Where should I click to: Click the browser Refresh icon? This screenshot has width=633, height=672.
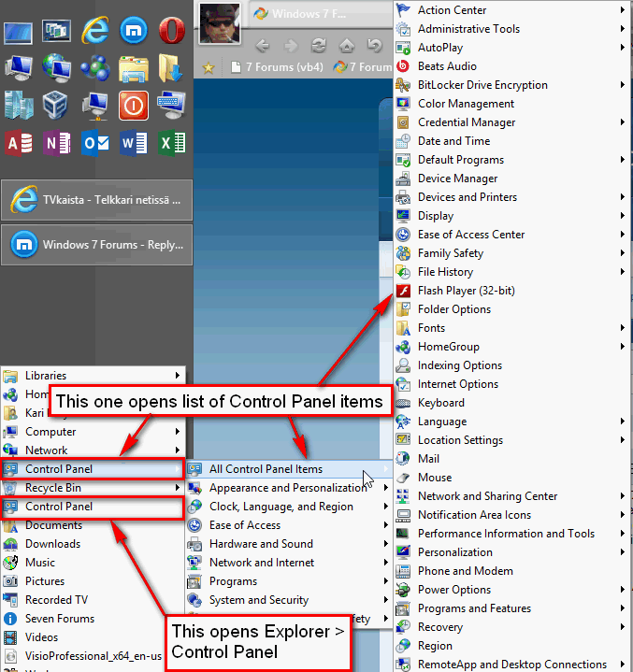(319, 46)
